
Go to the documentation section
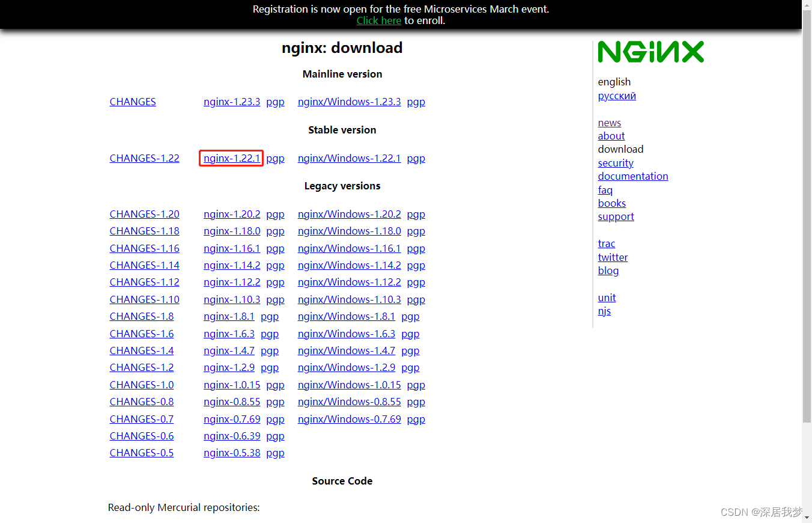pyautogui.click(x=632, y=176)
